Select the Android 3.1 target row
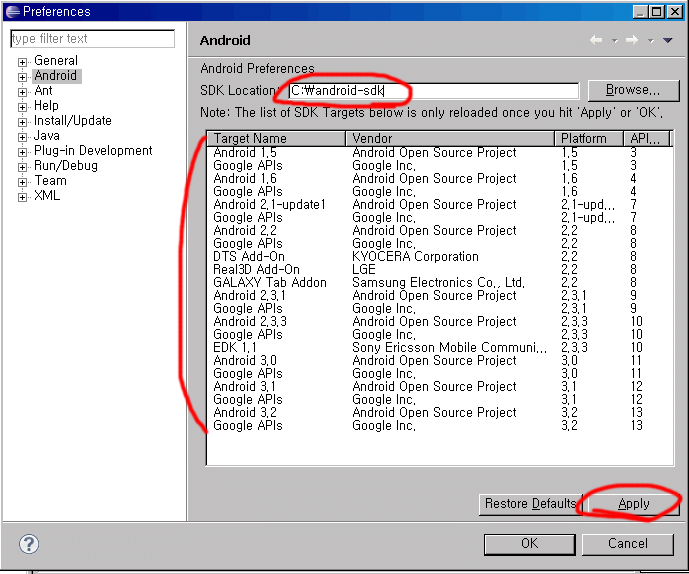Screen dimensions: 689x574 (439, 386)
